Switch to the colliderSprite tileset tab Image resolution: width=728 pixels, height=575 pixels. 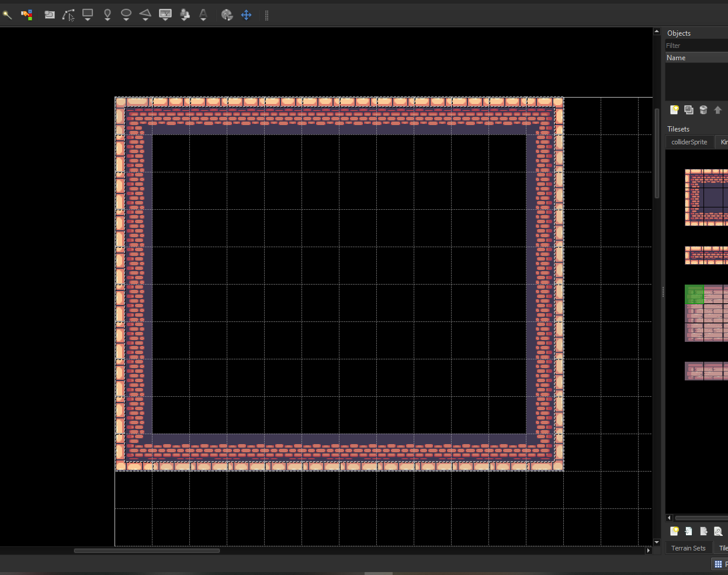coord(689,141)
